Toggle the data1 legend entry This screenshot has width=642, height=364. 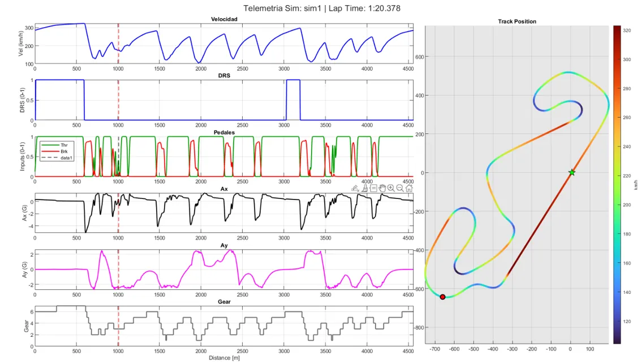click(66, 158)
